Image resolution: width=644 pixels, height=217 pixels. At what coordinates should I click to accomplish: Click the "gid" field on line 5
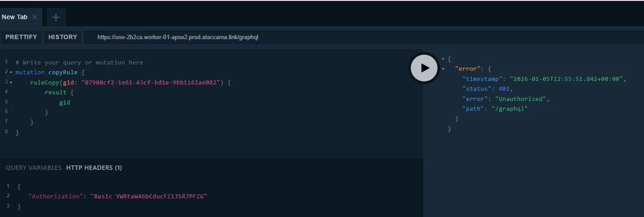tap(65, 102)
